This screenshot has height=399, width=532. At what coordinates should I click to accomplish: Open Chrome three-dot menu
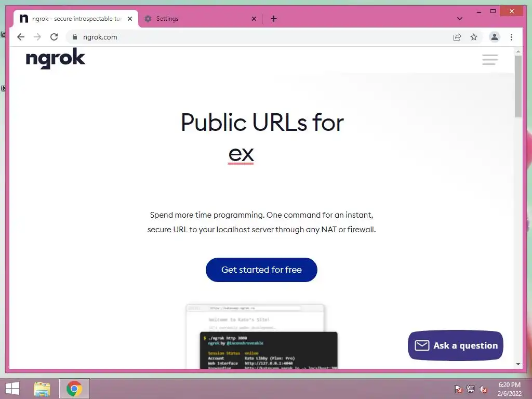[511, 37]
